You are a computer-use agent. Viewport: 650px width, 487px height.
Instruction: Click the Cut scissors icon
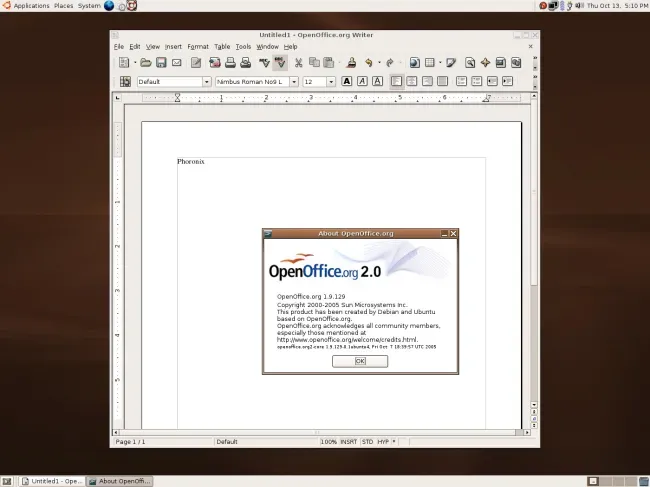[298, 63]
